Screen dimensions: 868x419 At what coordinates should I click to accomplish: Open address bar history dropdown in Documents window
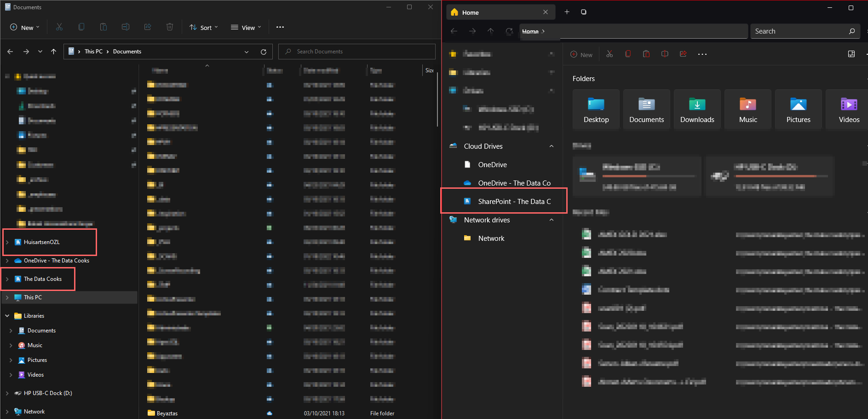tap(247, 52)
